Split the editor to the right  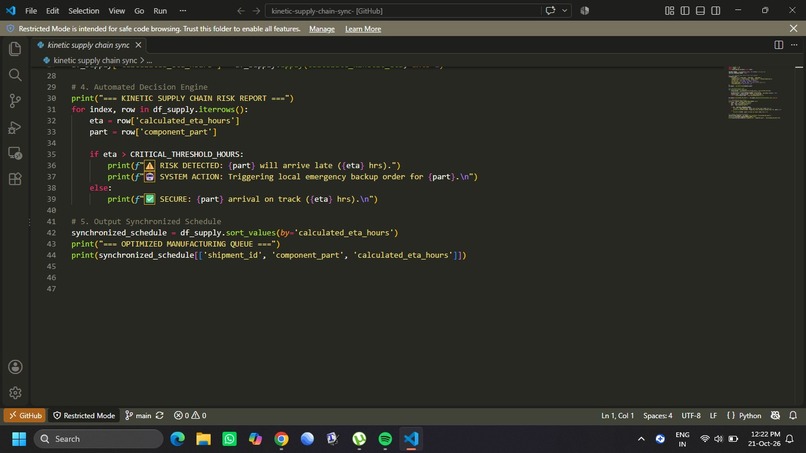[779, 45]
